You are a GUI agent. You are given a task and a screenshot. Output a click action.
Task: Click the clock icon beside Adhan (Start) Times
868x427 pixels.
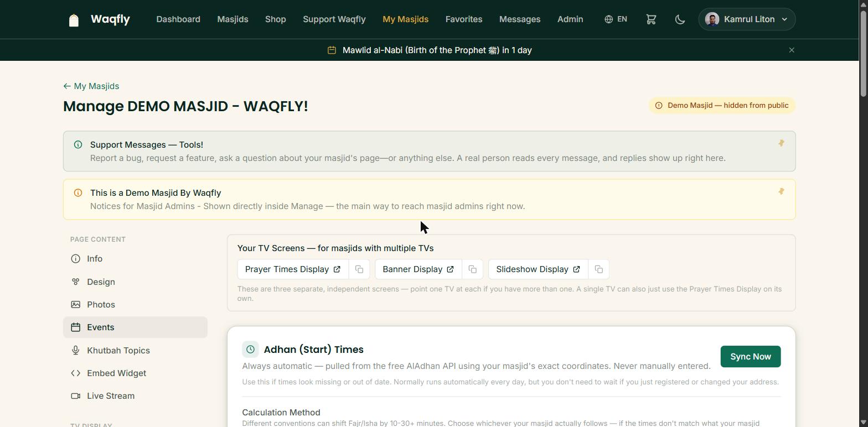250,350
